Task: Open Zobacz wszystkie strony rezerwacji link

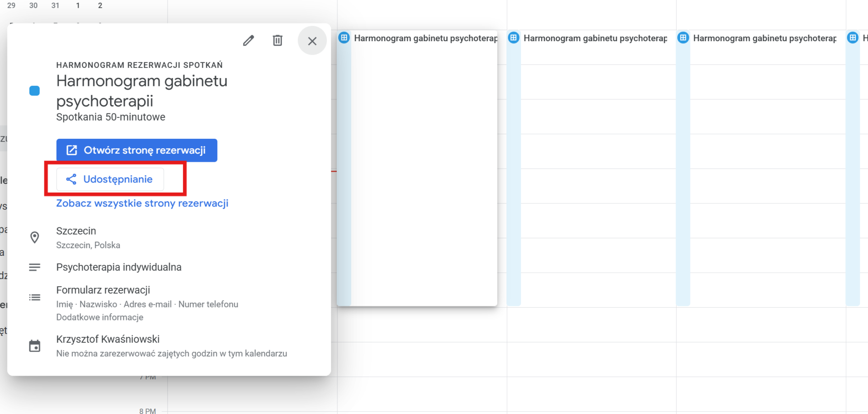Action: (142, 203)
